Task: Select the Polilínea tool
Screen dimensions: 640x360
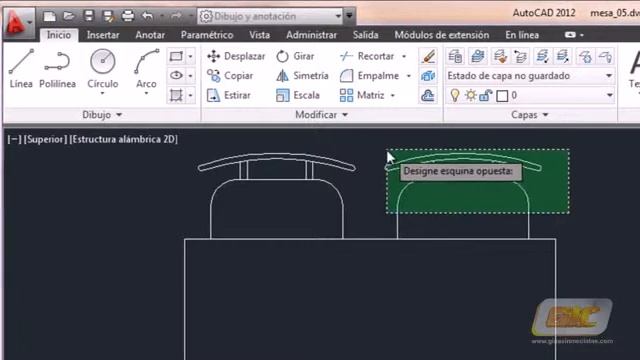Action: coord(58,68)
